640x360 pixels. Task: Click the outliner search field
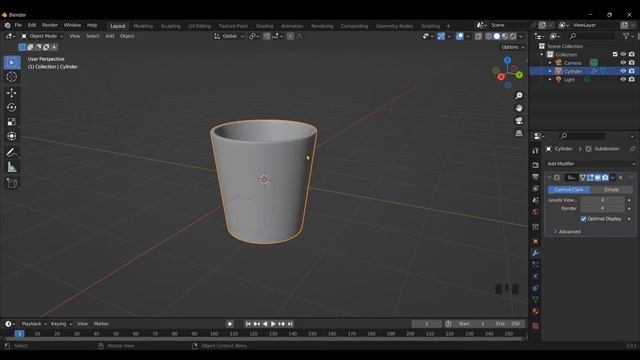[x=592, y=36]
